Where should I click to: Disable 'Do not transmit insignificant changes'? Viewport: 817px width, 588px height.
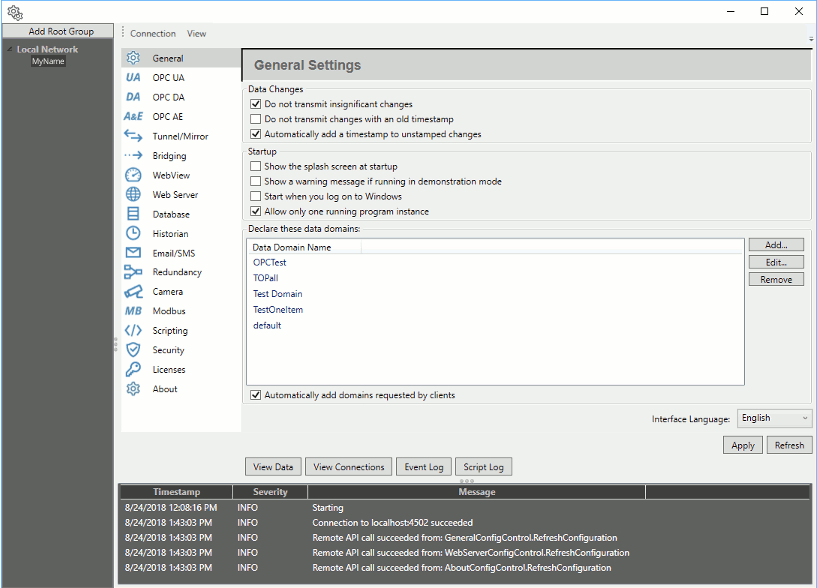(255, 104)
